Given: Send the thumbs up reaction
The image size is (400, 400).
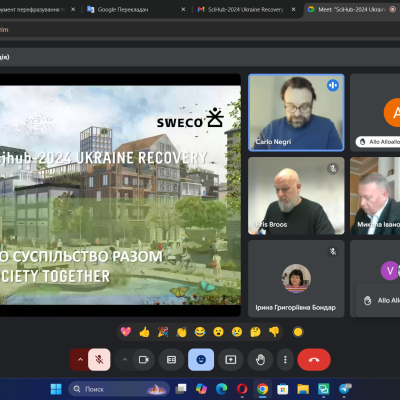Looking at the screenshot, I should pos(144,332).
